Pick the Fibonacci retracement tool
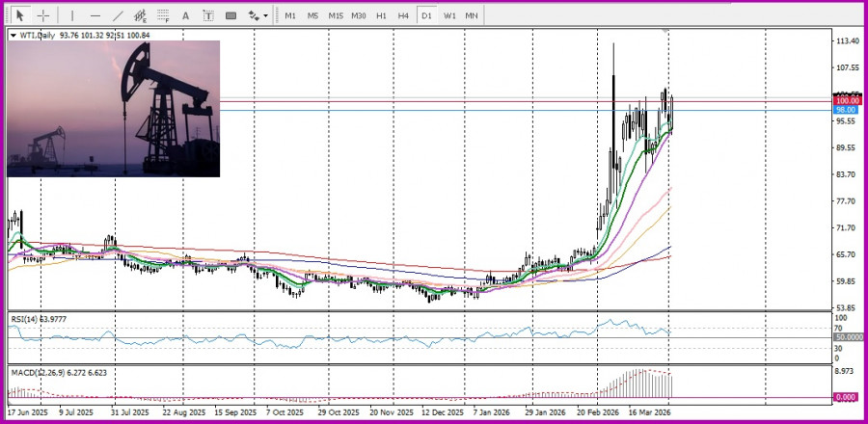The image size is (868, 424). pos(163,15)
